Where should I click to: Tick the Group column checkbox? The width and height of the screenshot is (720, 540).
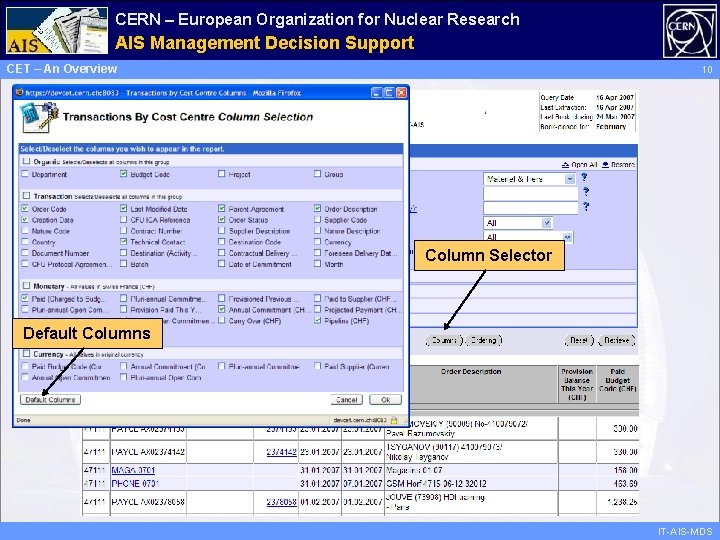point(317,174)
